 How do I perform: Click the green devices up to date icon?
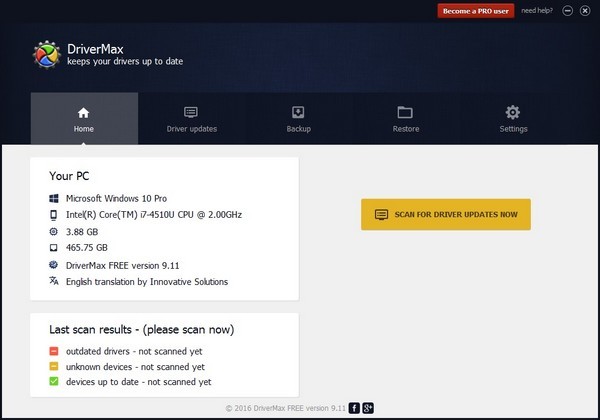pyautogui.click(x=54, y=381)
